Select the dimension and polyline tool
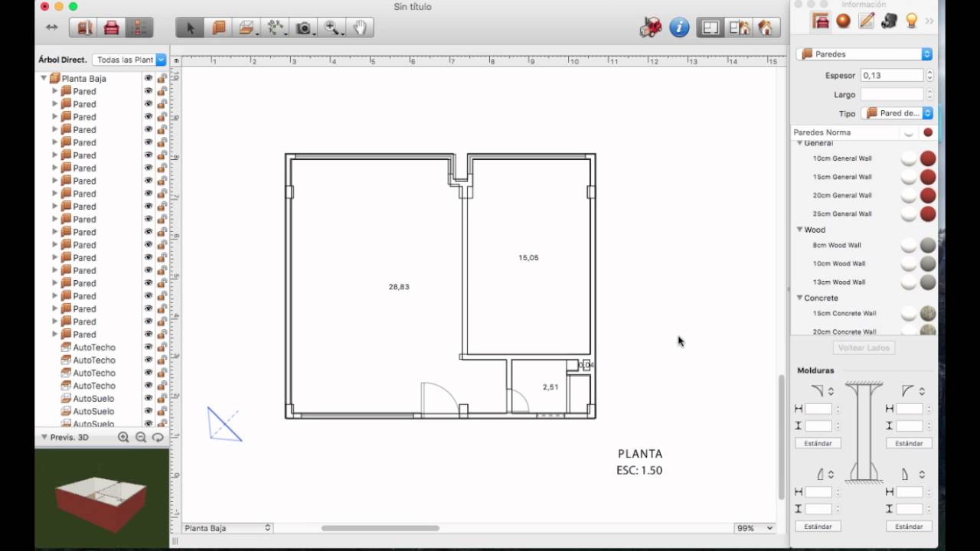The image size is (980, 551). point(275,28)
